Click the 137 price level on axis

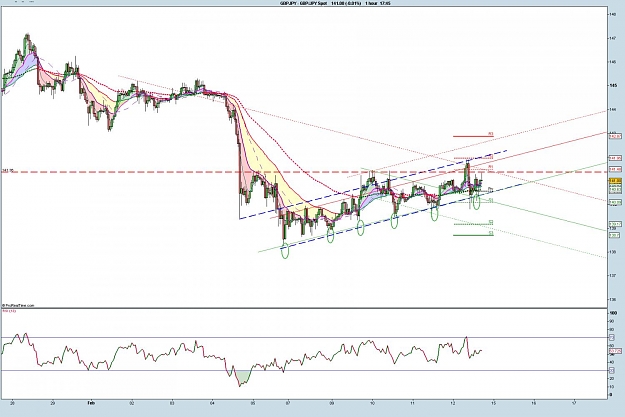[x=613, y=275]
